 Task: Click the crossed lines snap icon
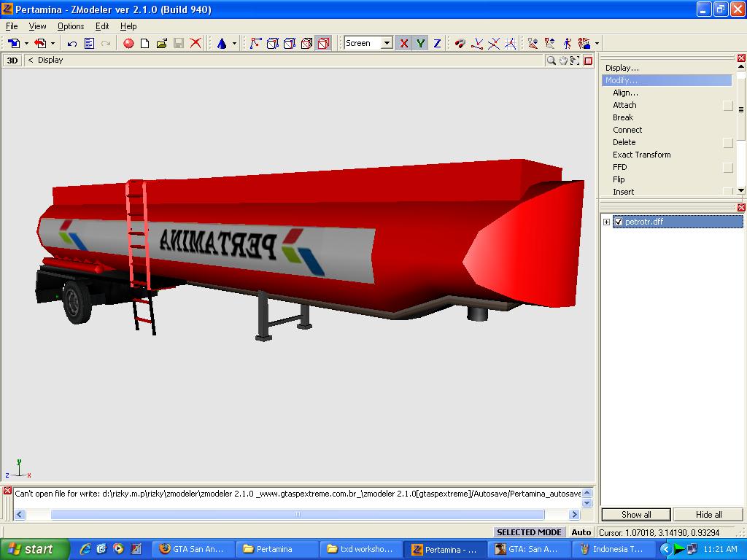tap(494, 44)
